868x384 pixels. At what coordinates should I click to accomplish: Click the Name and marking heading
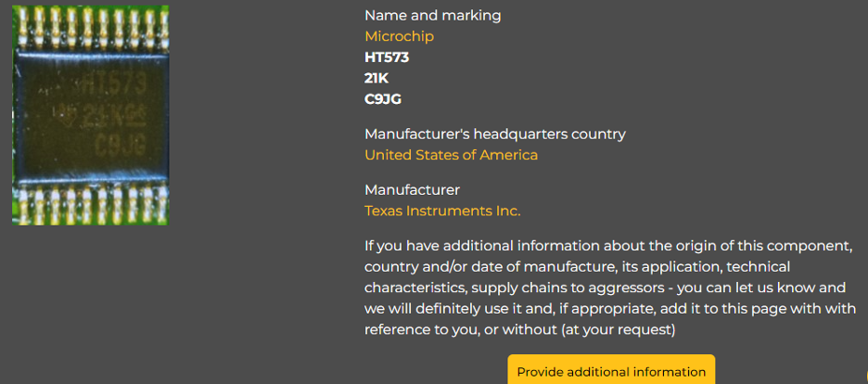click(432, 15)
